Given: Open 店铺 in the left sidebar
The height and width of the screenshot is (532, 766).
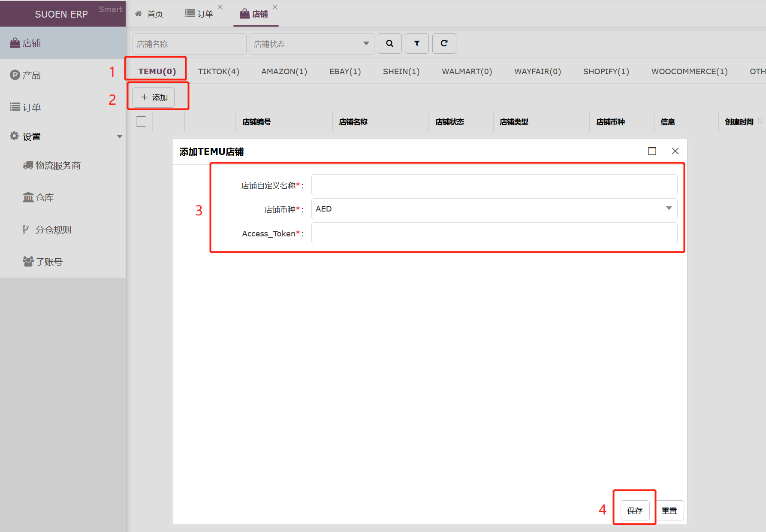Looking at the screenshot, I should point(63,43).
